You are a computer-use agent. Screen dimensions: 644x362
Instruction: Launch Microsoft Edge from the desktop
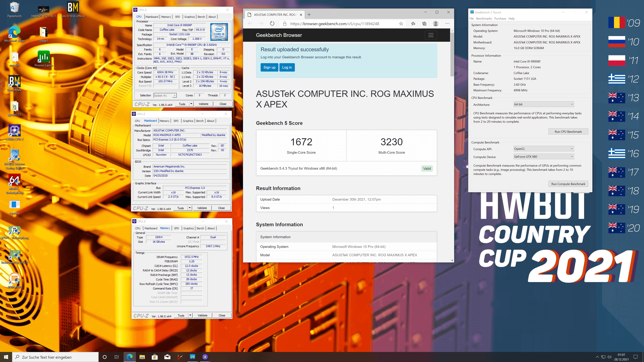click(x=14, y=34)
